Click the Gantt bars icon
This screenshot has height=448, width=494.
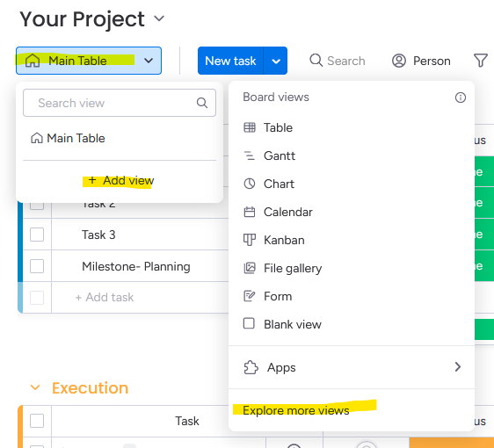click(250, 155)
